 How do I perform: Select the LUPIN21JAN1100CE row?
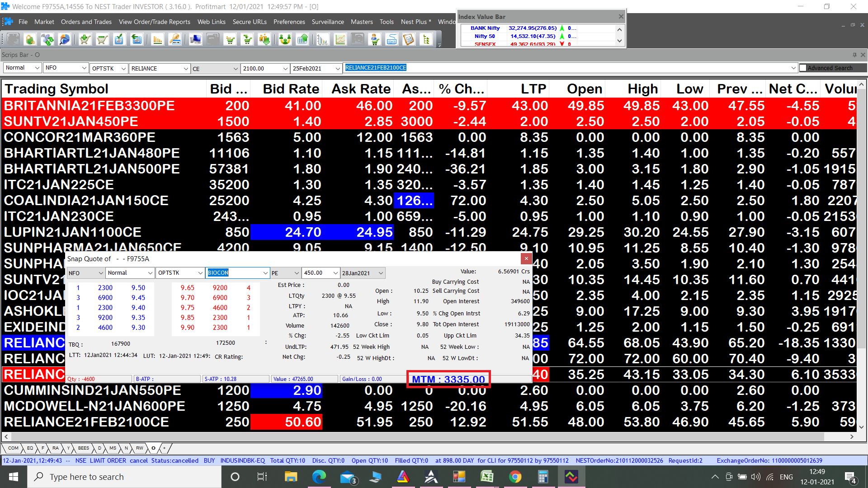click(429, 232)
